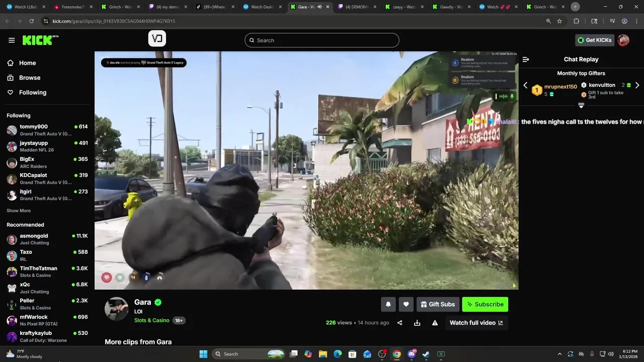Open BigEx channel
Viewport: 644px width, 362px height.
coord(47,162)
